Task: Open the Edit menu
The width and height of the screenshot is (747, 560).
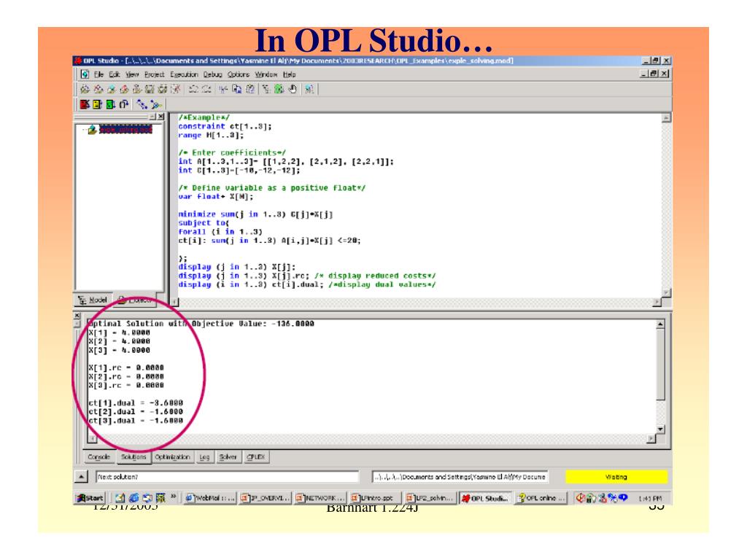Action: (x=114, y=74)
